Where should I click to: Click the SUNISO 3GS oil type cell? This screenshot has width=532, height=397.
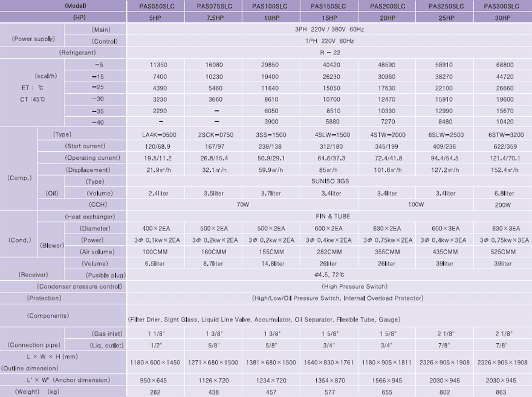click(x=329, y=182)
